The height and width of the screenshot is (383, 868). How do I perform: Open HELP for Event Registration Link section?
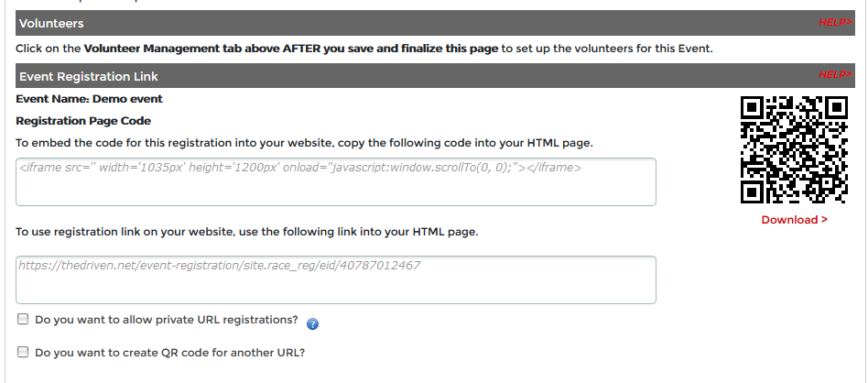[835, 75]
